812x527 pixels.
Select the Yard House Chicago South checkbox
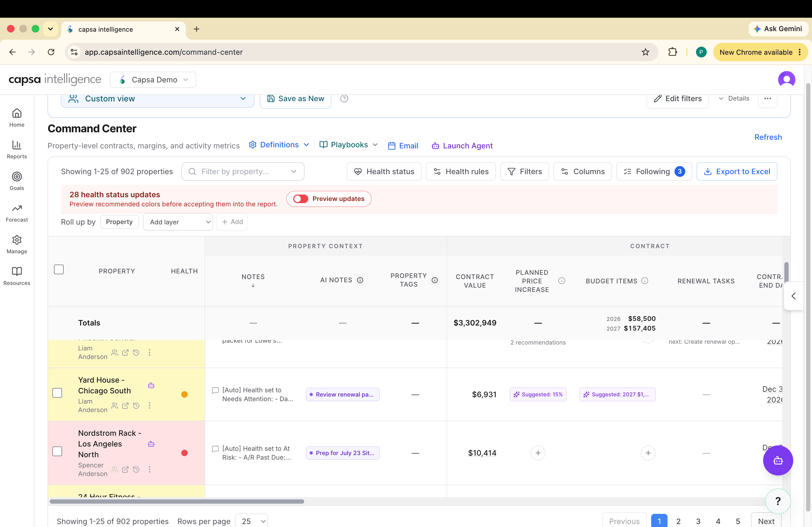[57, 393]
